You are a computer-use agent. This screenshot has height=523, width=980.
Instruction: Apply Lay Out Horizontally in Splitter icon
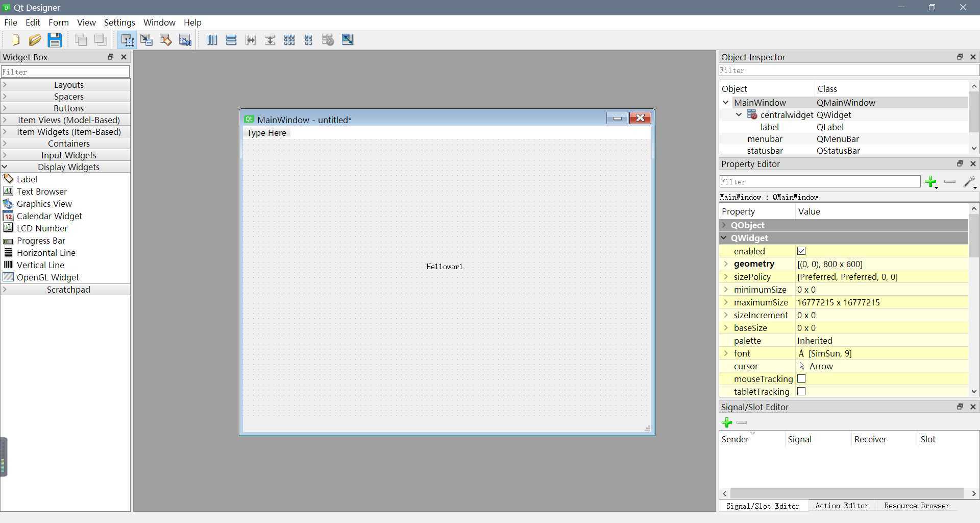click(x=251, y=40)
